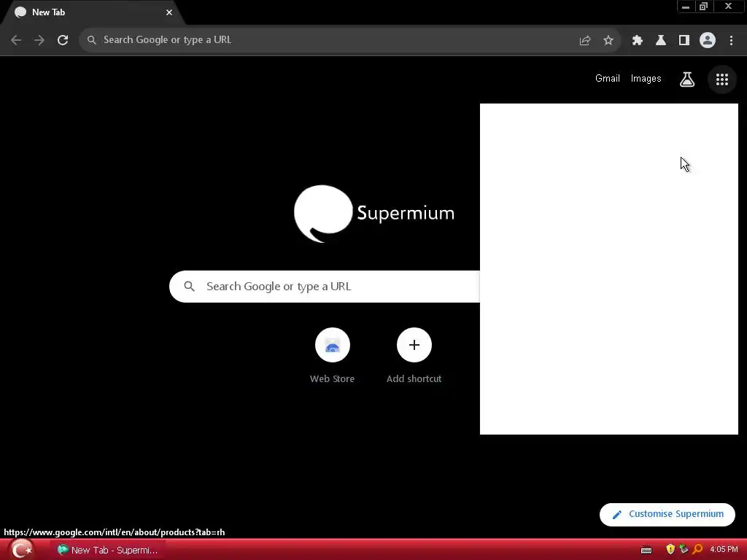747x560 pixels.
Task: Go back with the back arrow
Action: tap(16, 40)
